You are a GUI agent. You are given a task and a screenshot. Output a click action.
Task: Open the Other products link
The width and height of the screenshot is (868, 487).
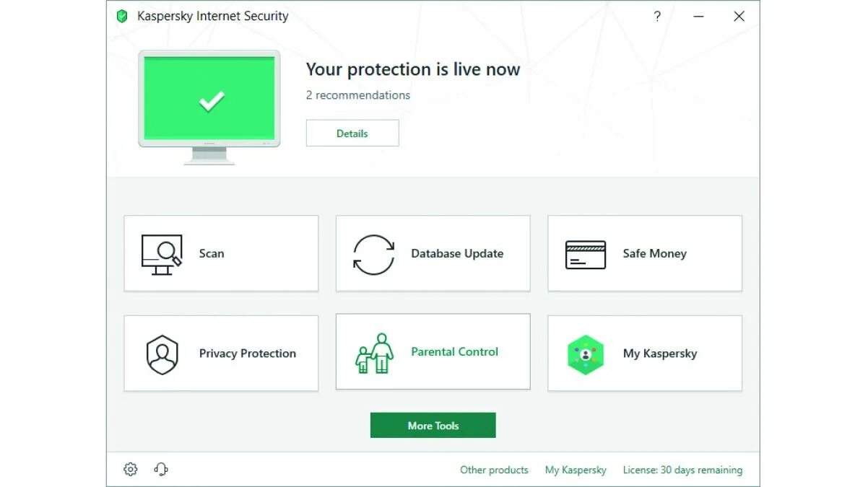[x=494, y=470]
